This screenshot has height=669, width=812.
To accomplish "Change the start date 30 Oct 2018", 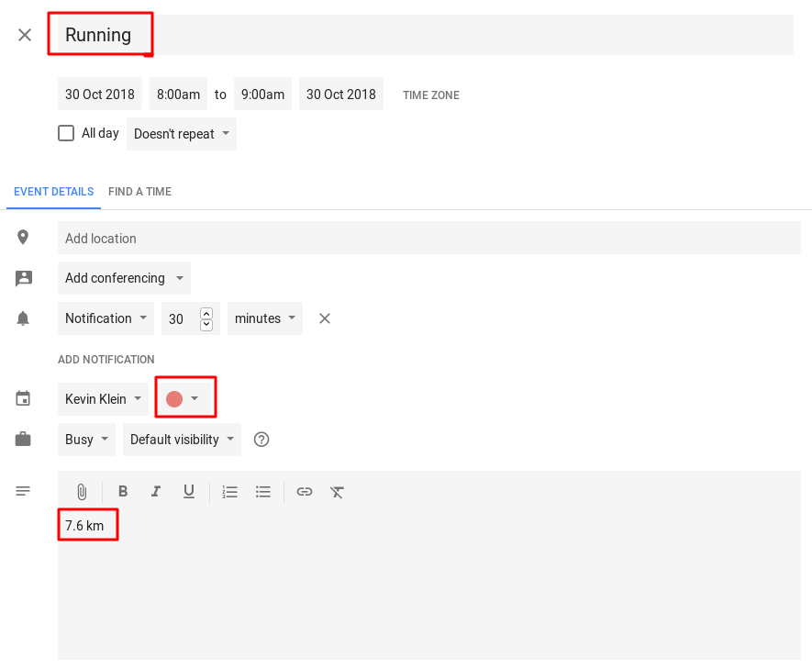I will click(x=99, y=94).
